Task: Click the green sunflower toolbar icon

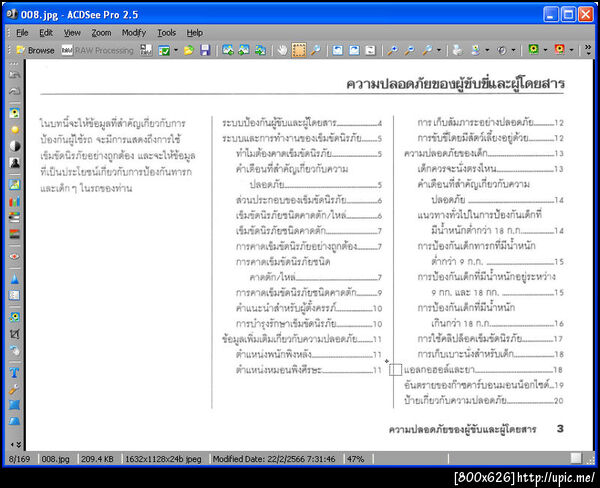Action: click(533, 50)
